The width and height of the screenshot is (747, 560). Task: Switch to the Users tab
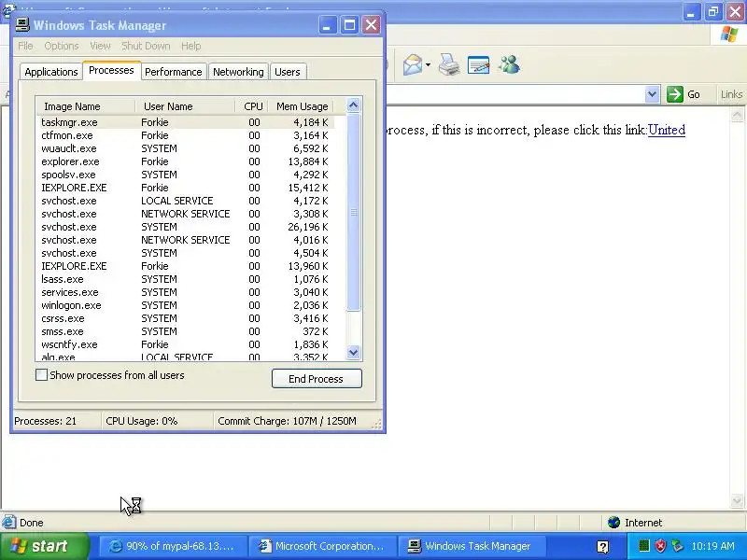pyautogui.click(x=288, y=72)
